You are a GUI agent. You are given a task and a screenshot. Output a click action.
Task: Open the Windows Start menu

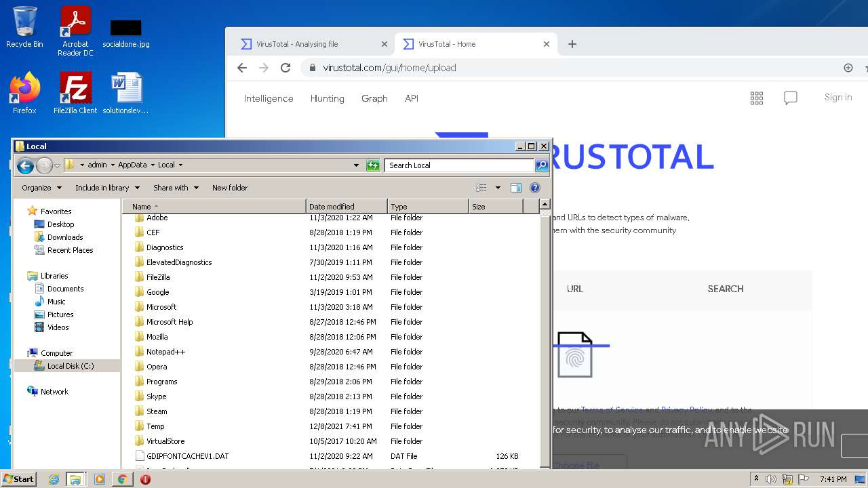[18, 479]
